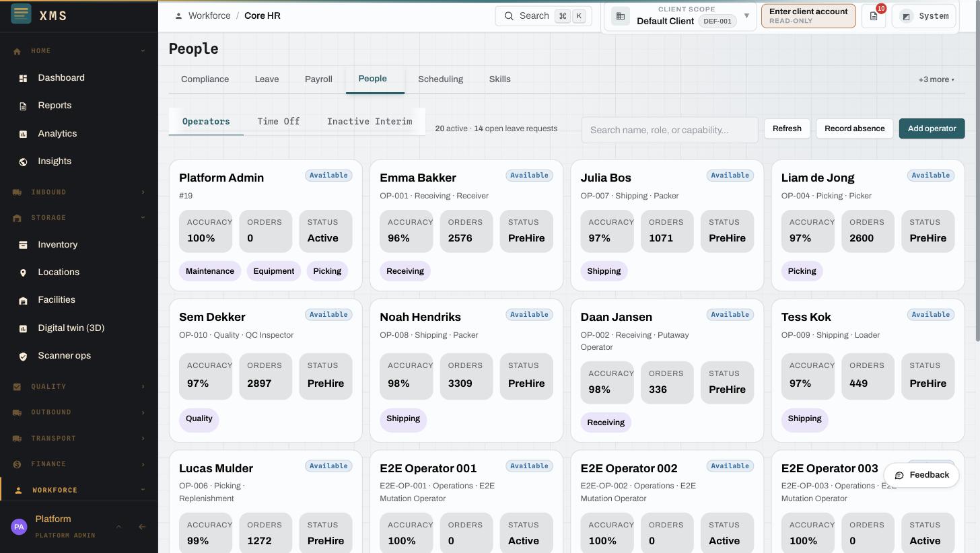The height and width of the screenshot is (553, 980).
Task: Open the Client Scope dropdown arrow
Action: [x=746, y=15]
